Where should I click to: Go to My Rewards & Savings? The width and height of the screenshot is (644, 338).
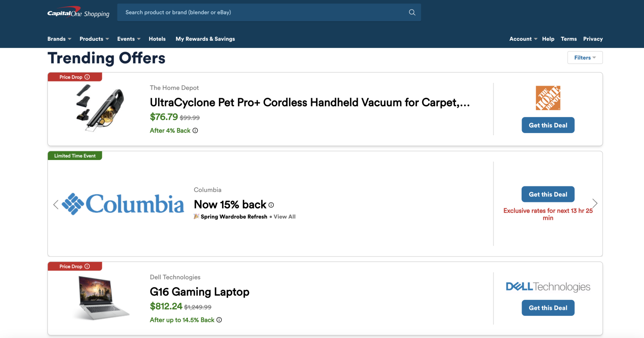point(205,39)
